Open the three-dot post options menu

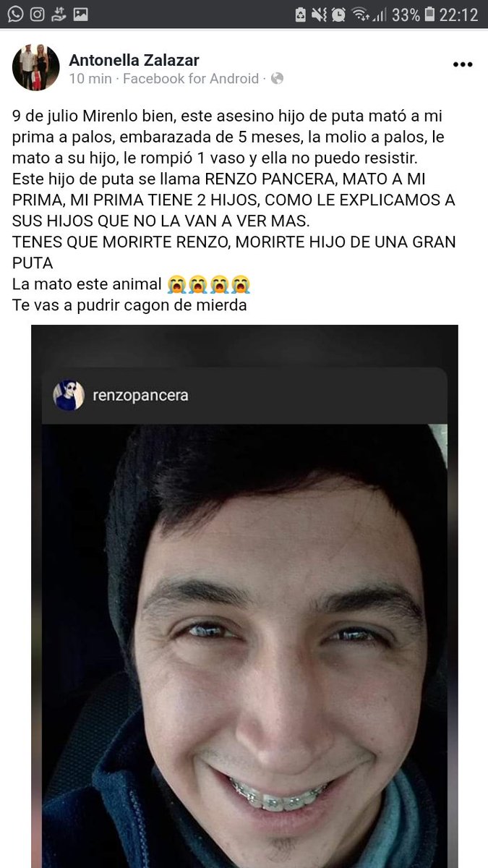point(462,64)
